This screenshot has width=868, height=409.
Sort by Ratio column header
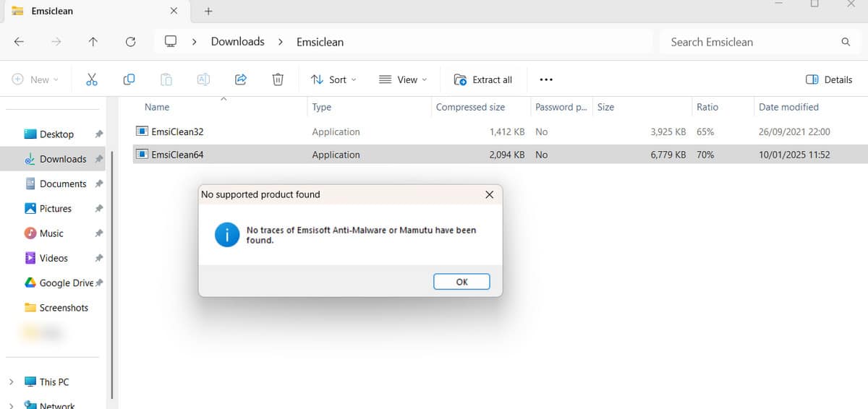[x=707, y=107]
